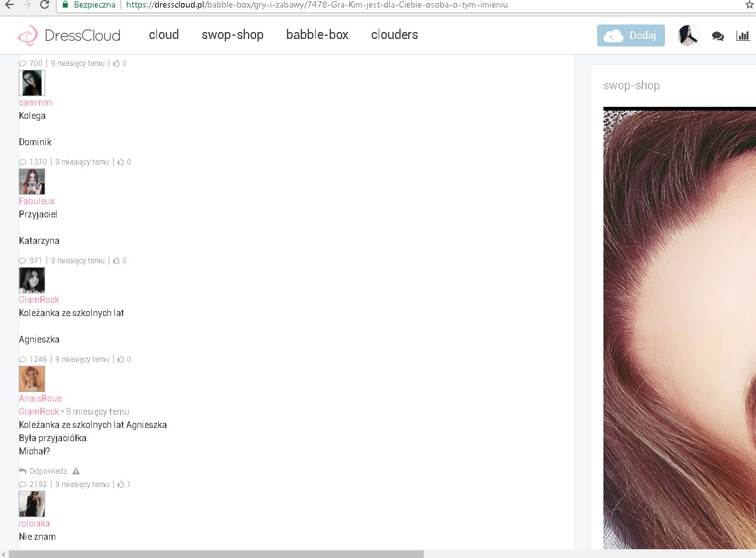This screenshot has height=558, width=756.
Task: Open the cammmi username link
Action: (36, 102)
